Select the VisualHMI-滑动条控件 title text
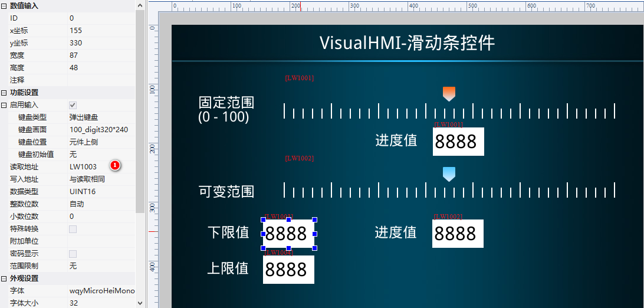 pos(408,43)
